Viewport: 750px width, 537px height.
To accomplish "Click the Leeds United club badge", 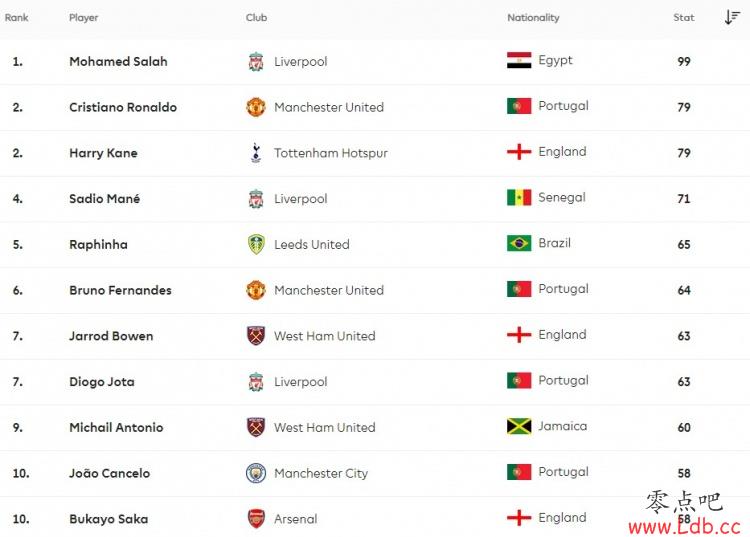I will pyautogui.click(x=256, y=244).
